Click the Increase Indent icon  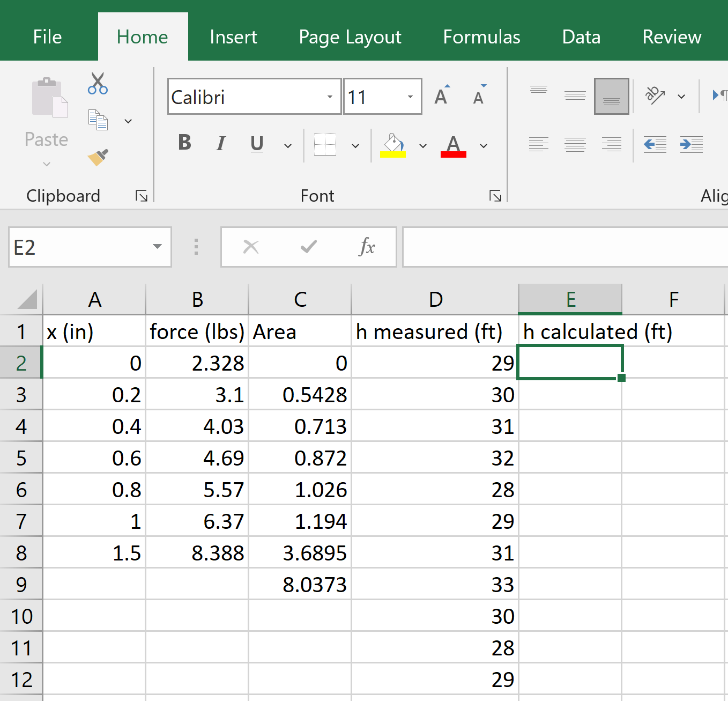tap(691, 145)
